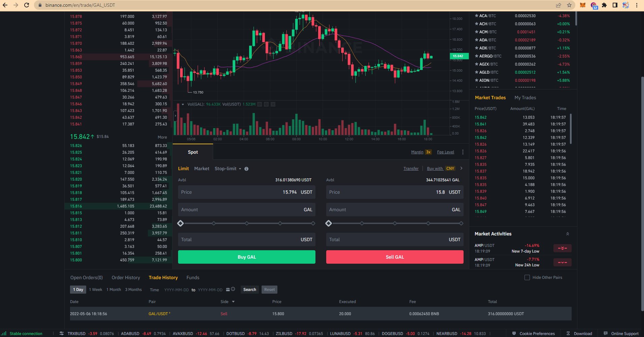The width and height of the screenshot is (644, 337).
Task: Select the Trade History tab
Action: tap(163, 277)
